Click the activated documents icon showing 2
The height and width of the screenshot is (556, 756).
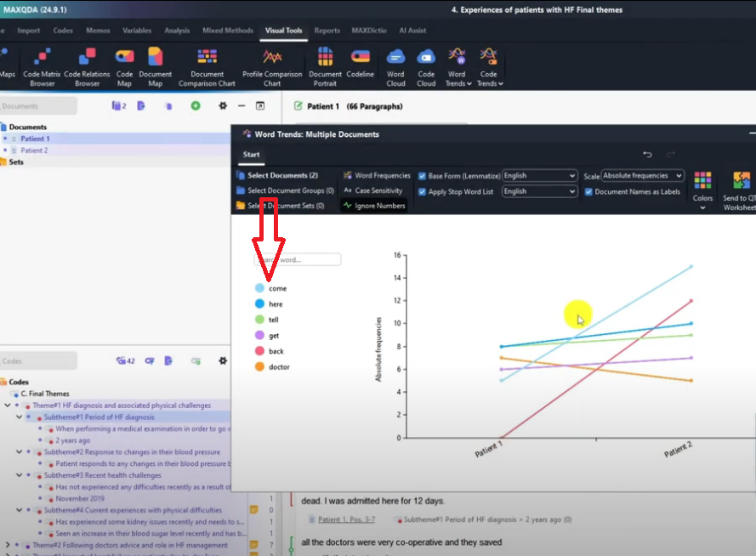(x=118, y=105)
